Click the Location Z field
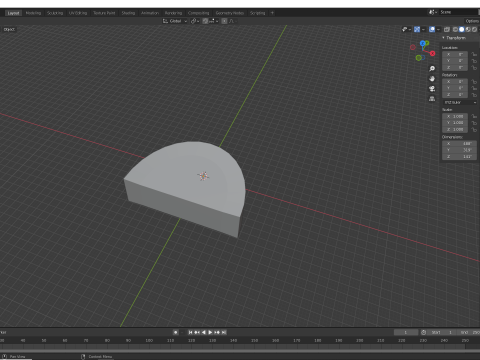The height and width of the screenshot is (360, 480). point(455,67)
